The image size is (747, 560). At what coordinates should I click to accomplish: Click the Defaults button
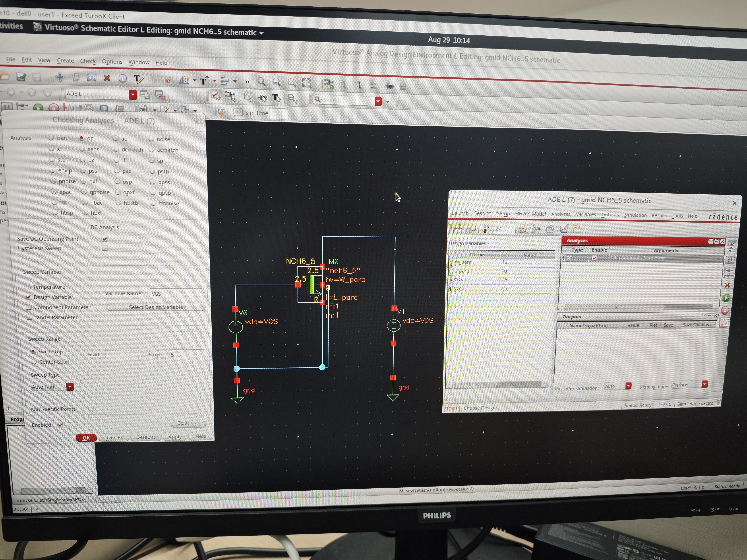[x=146, y=437]
